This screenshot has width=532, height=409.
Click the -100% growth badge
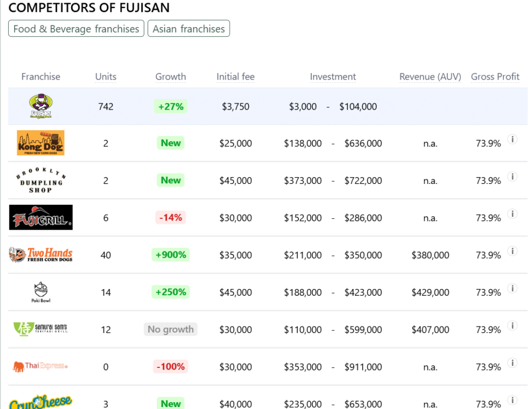tap(170, 366)
